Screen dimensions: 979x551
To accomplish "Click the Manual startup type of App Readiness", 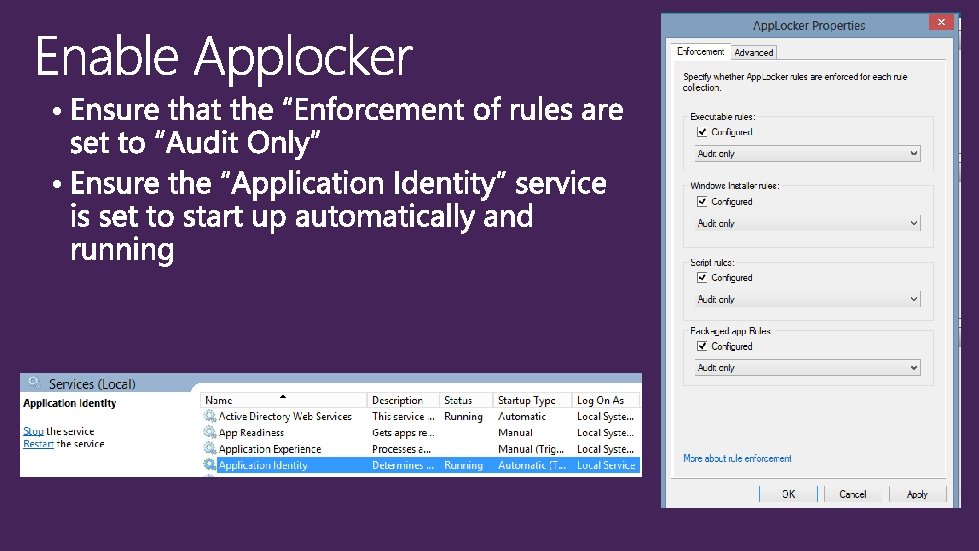I will [515, 432].
